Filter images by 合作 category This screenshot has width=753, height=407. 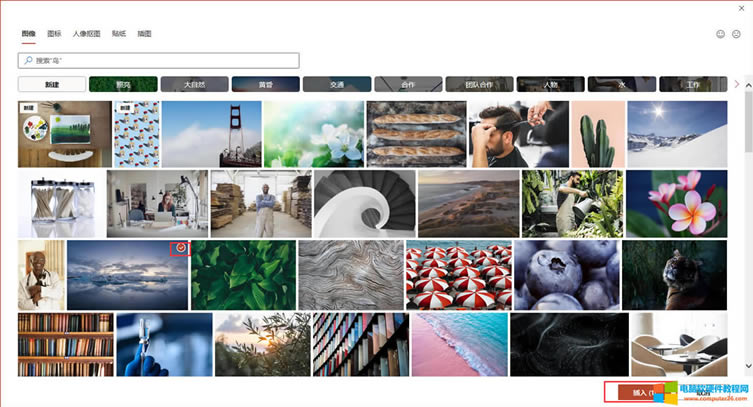pos(408,84)
